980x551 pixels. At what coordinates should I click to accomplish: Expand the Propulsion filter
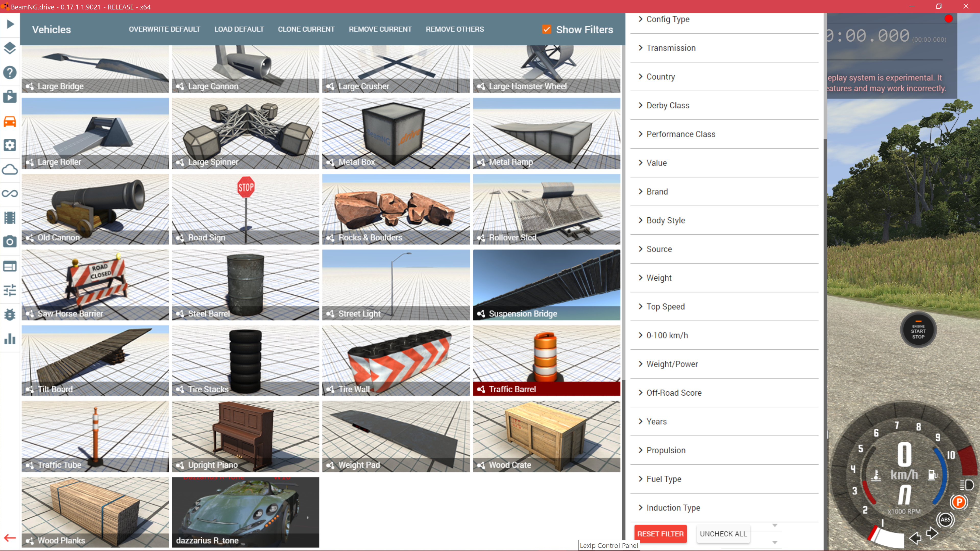coord(724,450)
